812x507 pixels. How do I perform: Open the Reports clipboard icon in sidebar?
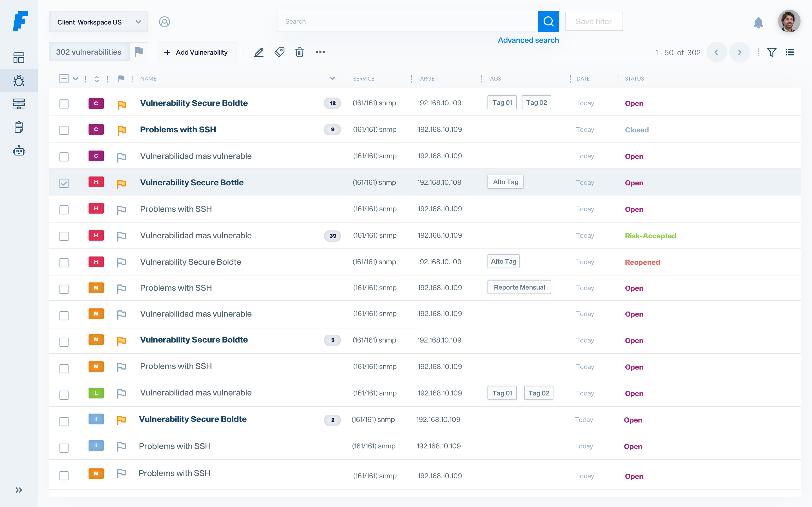point(19,127)
